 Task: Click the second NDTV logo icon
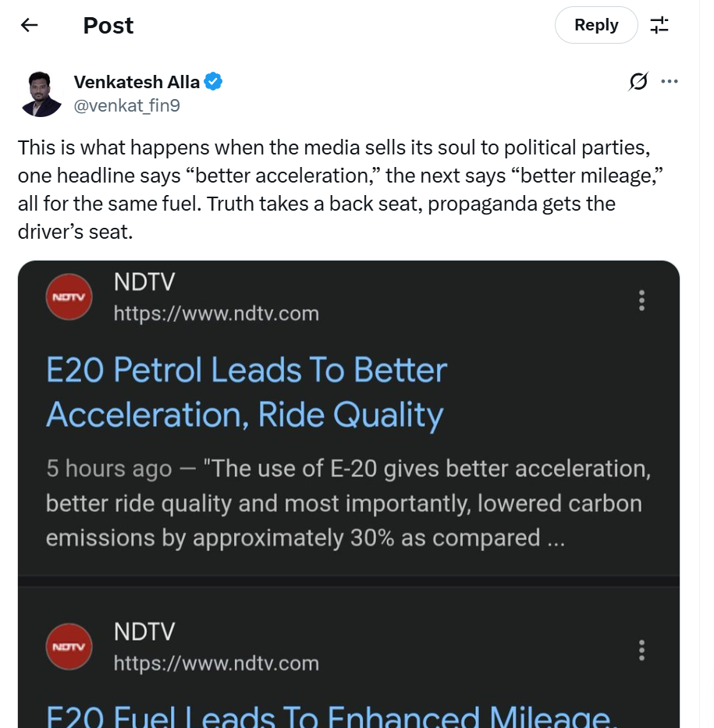pos(69,647)
